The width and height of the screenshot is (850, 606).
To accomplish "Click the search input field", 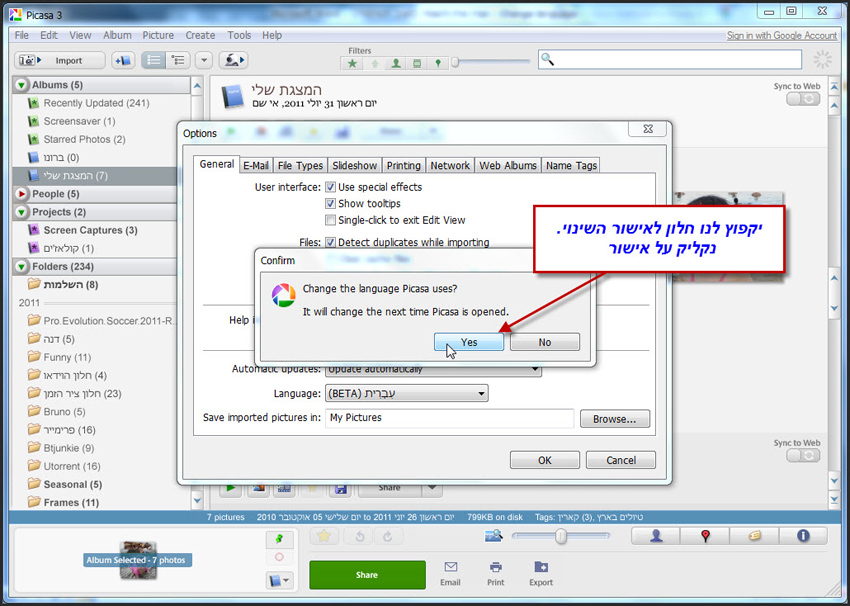I will point(670,60).
